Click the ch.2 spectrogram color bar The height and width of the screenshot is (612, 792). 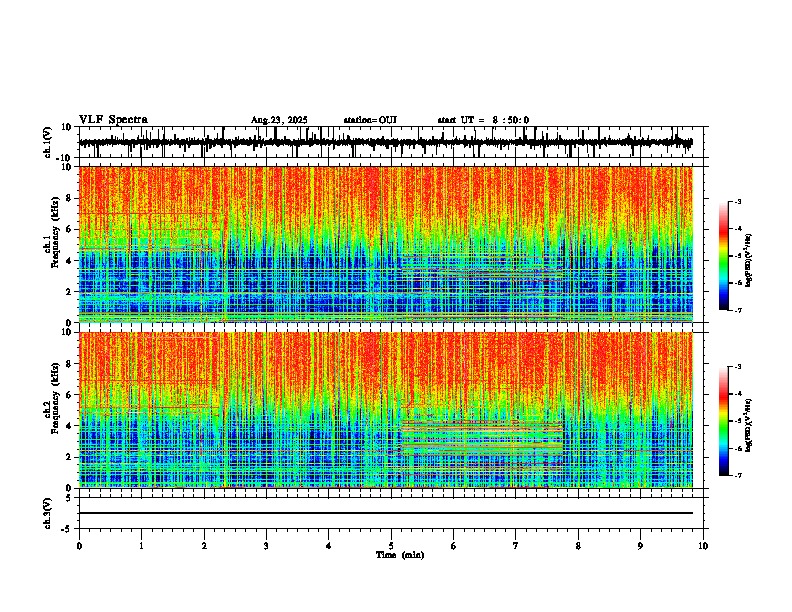723,421
